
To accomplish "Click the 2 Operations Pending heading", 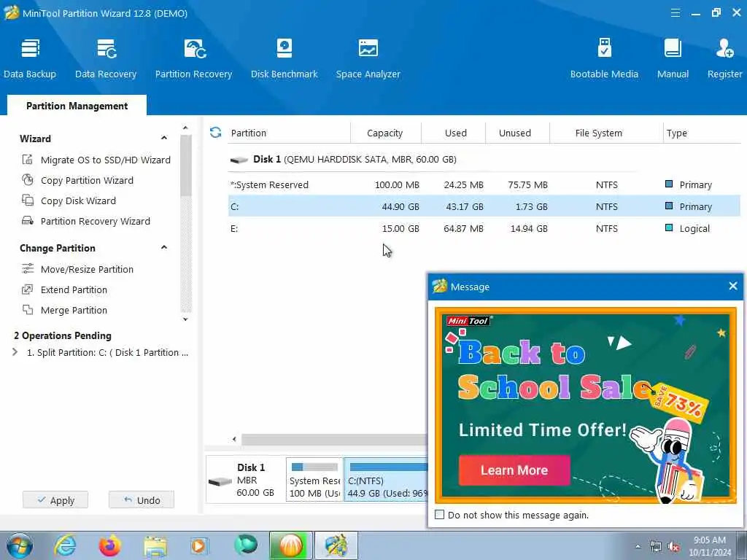I will pos(63,335).
